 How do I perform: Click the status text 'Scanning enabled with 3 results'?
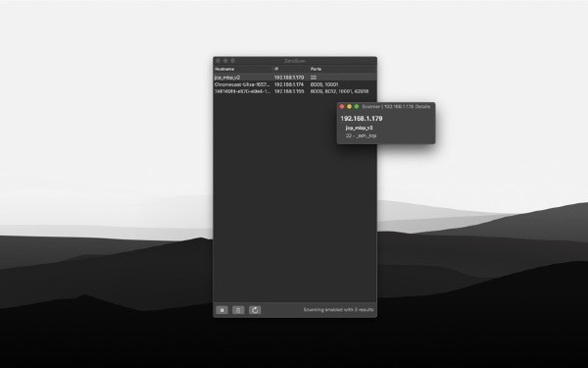339,310
